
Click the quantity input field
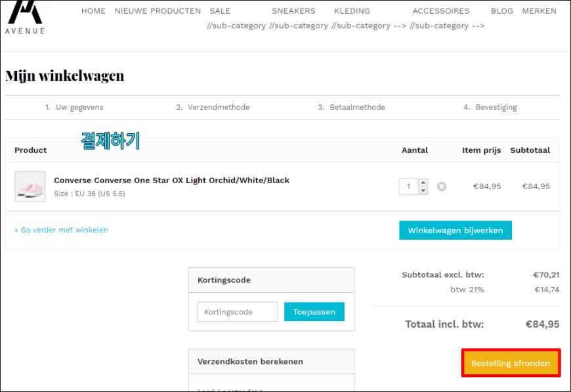pos(409,186)
